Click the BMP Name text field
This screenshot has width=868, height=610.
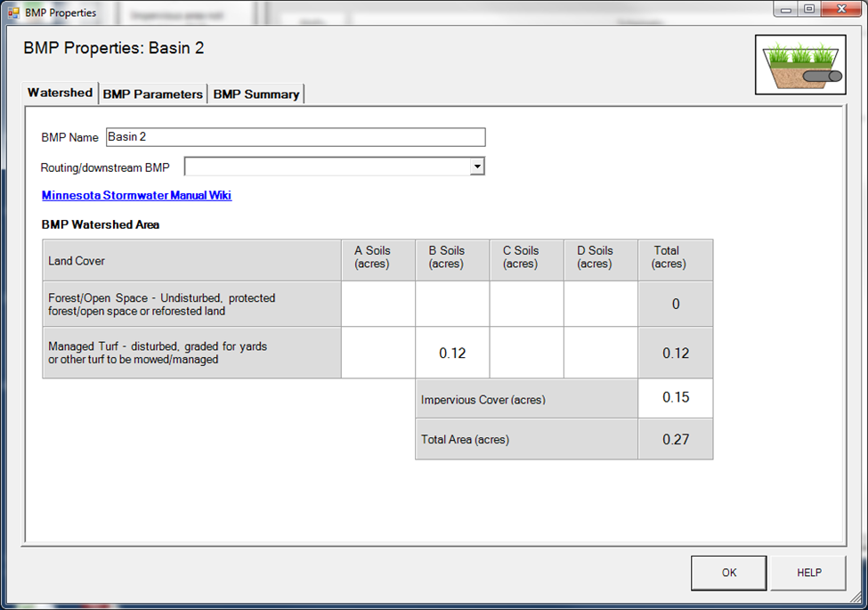pyautogui.click(x=295, y=137)
